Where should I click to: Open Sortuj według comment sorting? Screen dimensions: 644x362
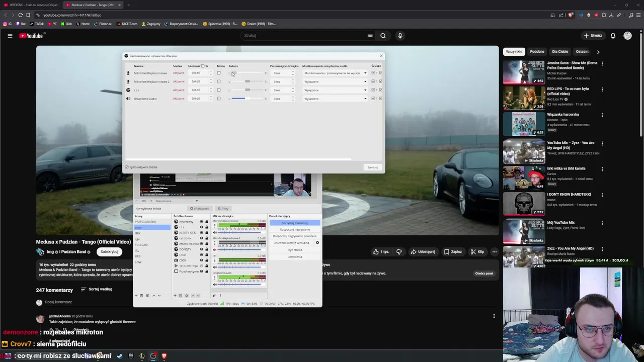[97, 290]
